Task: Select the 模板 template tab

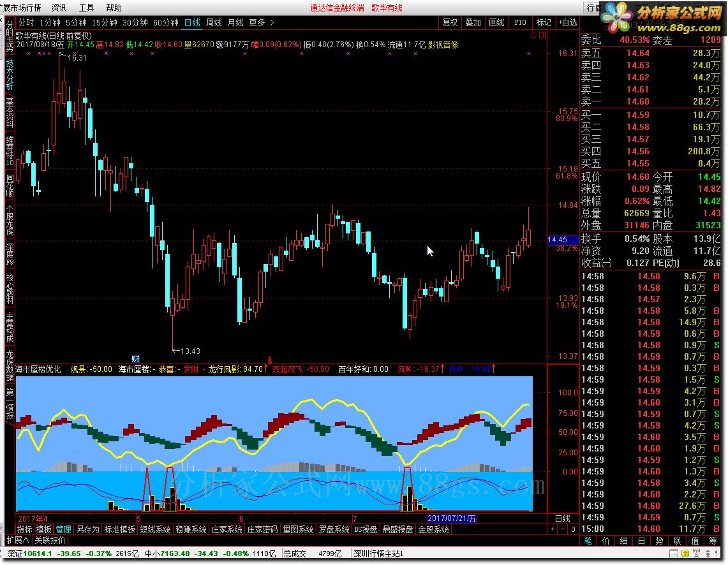Action: click(x=43, y=529)
